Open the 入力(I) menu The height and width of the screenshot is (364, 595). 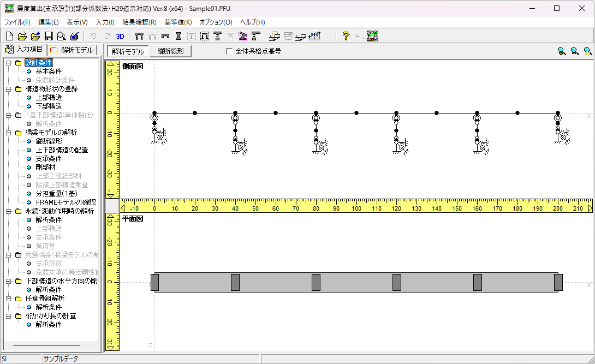[105, 22]
